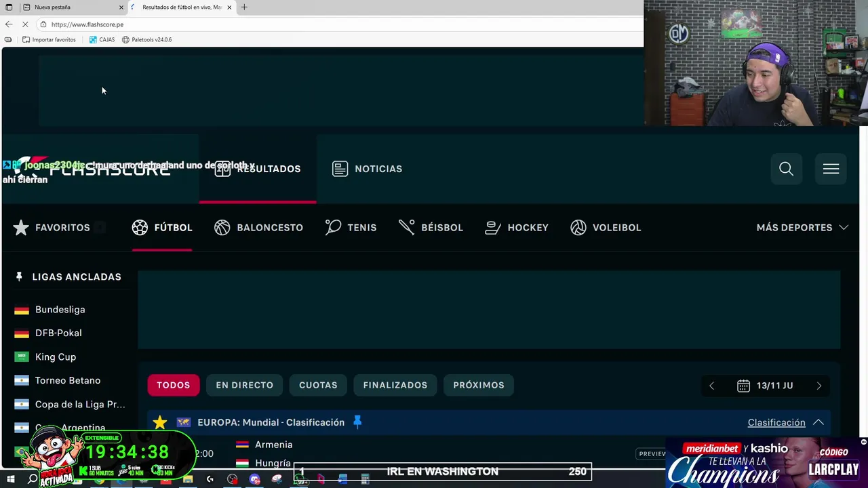This screenshot has width=868, height=488.
Task: Close the Resultados de fútbol browser tab
Action: point(229,7)
